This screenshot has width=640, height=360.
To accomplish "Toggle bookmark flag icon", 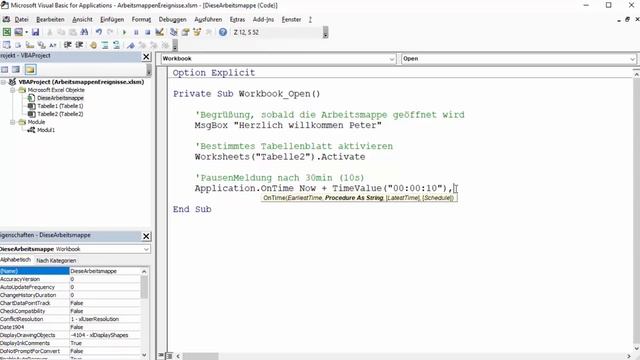I will [x=131, y=45].
